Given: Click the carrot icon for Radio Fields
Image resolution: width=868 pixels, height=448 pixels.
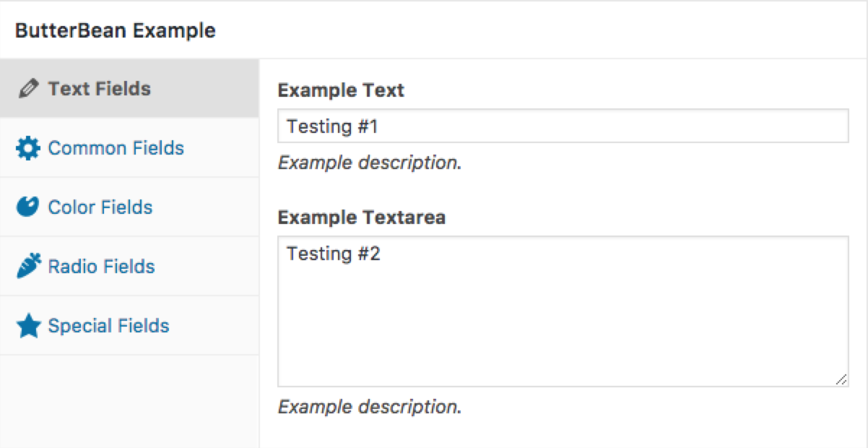Looking at the screenshot, I should point(28,267).
